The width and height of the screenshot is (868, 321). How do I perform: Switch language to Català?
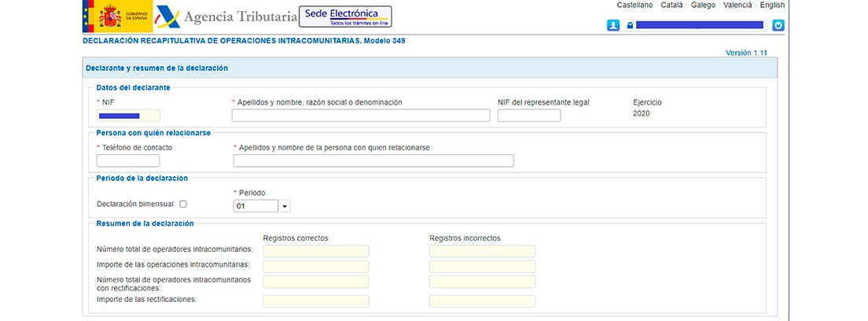coord(671,5)
